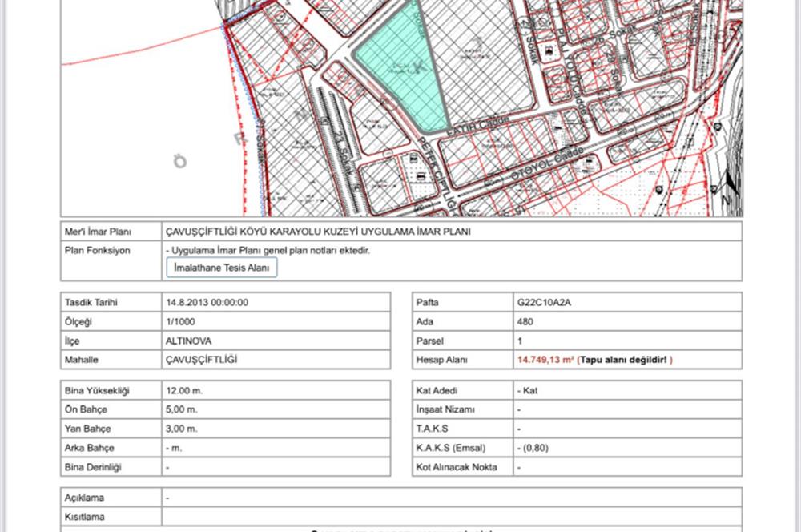
Task: Click the north arrow compass on map
Action: (x=731, y=187)
